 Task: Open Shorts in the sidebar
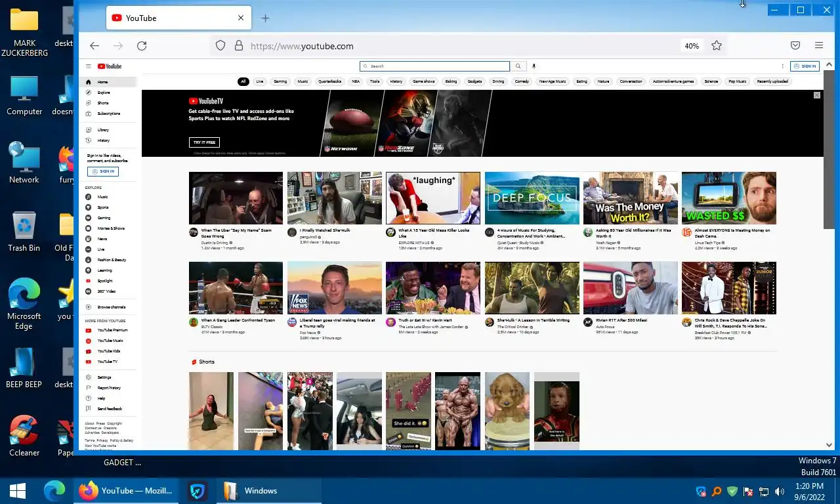tap(108, 103)
